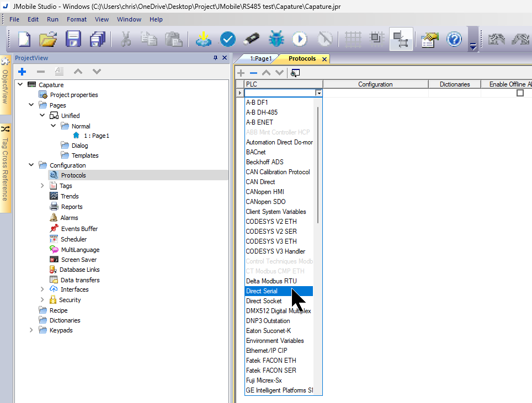
Task: Expand the Keypads folder node
Action: [x=31, y=330]
